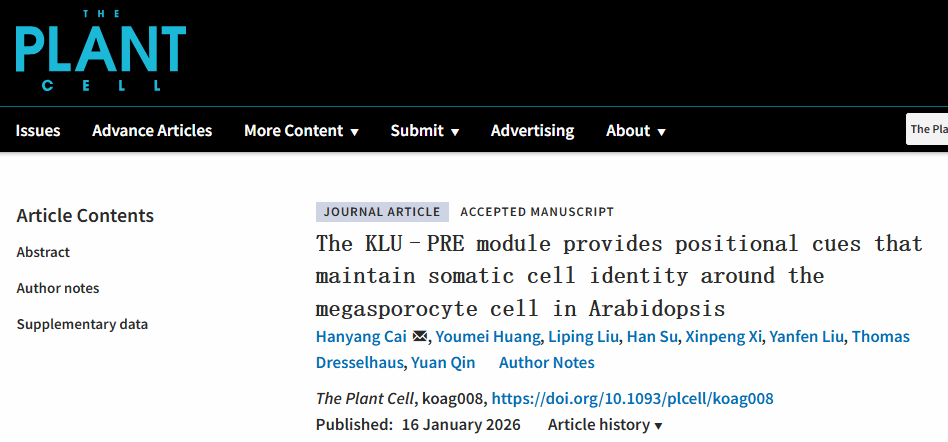Click the Author Notes link after authors
Screen dimensions: 948x442
pos(547,362)
